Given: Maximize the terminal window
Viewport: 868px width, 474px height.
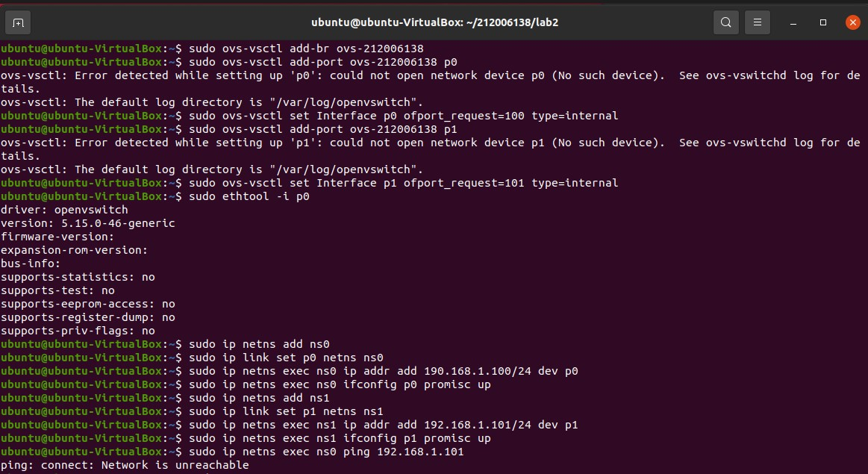Looking at the screenshot, I should 823,22.
